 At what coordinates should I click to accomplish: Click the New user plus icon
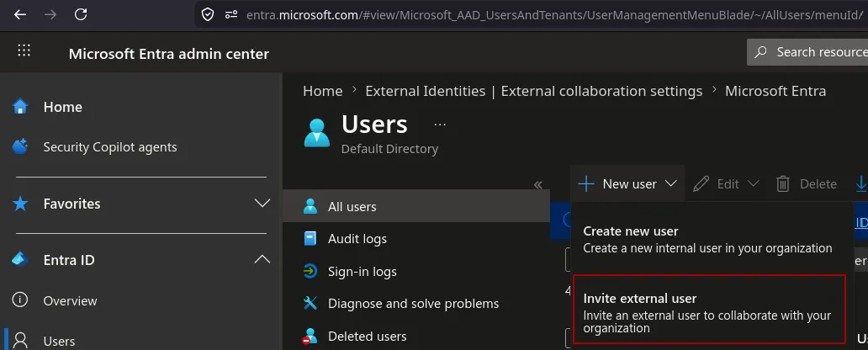(x=585, y=183)
